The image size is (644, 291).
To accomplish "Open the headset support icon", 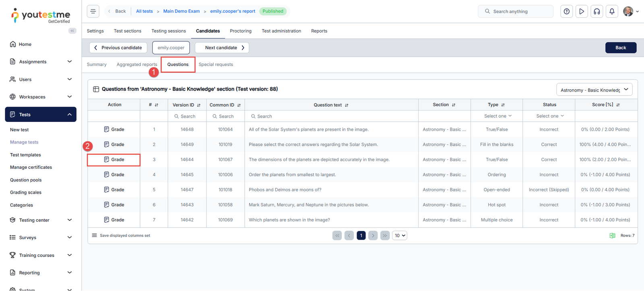I will pyautogui.click(x=597, y=11).
